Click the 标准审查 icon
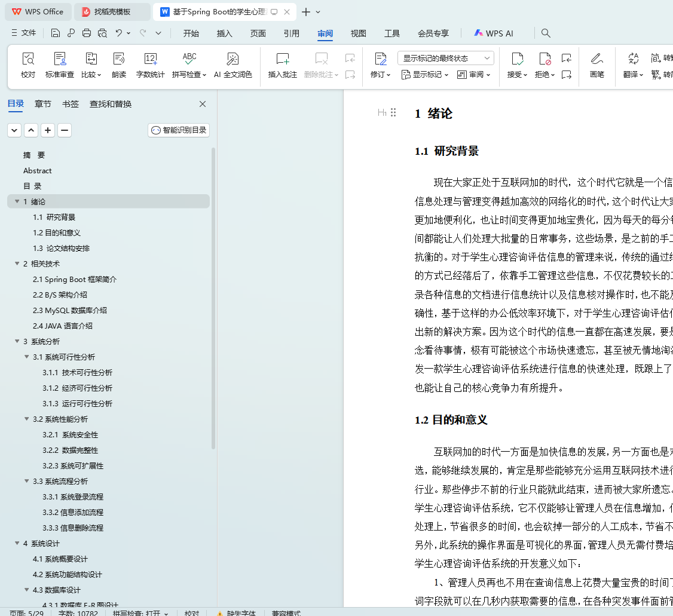Screen dimensions: 673x616 click(x=60, y=59)
